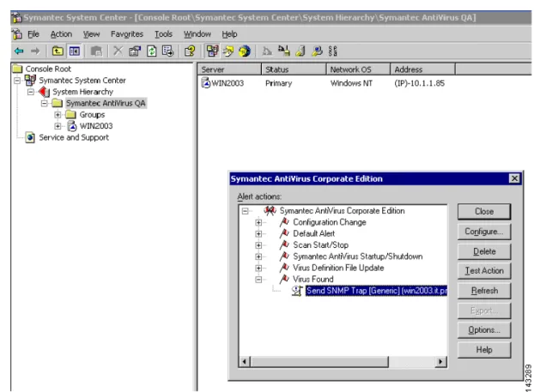Expand the Configuration Change alert node

[258, 222]
